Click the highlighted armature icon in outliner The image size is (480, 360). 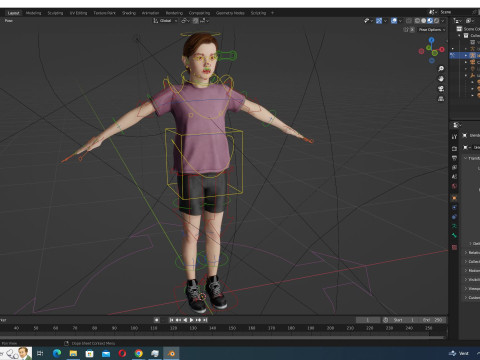(472, 55)
